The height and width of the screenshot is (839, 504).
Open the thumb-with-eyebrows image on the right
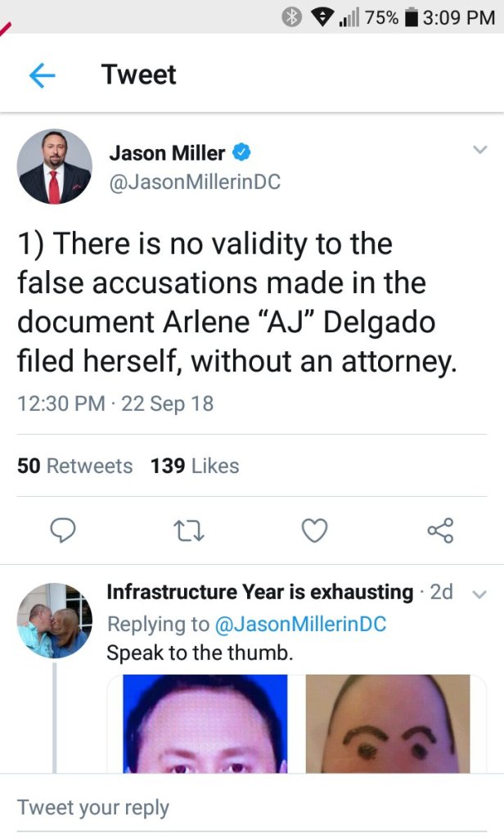(388, 724)
